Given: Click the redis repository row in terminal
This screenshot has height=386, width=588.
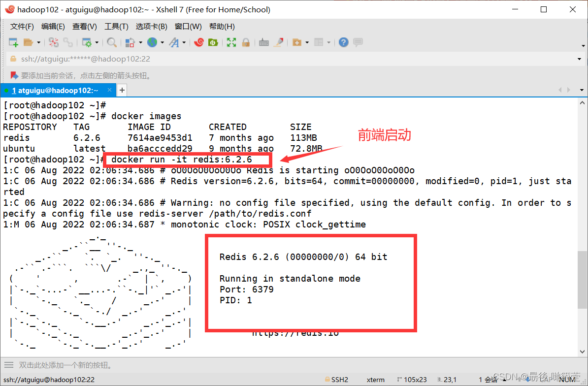Looking at the screenshot, I should pos(160,138).
